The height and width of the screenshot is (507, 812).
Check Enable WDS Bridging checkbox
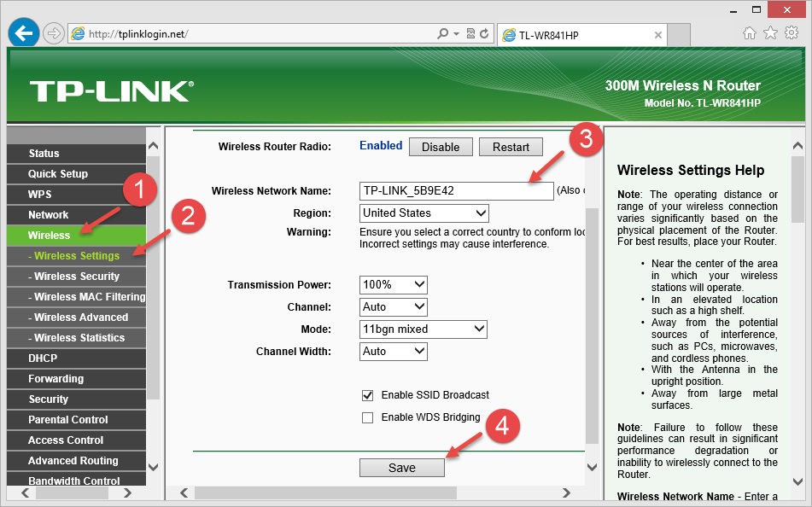(368, 418)
